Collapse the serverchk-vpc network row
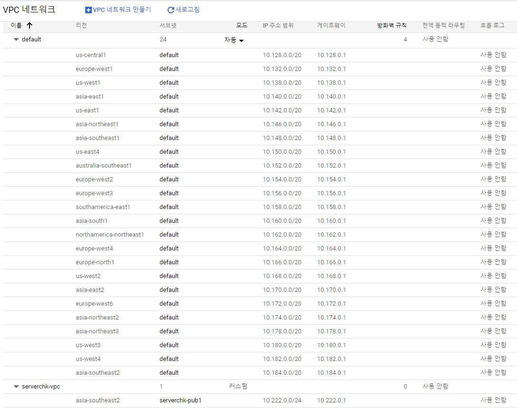 [16, 387]
